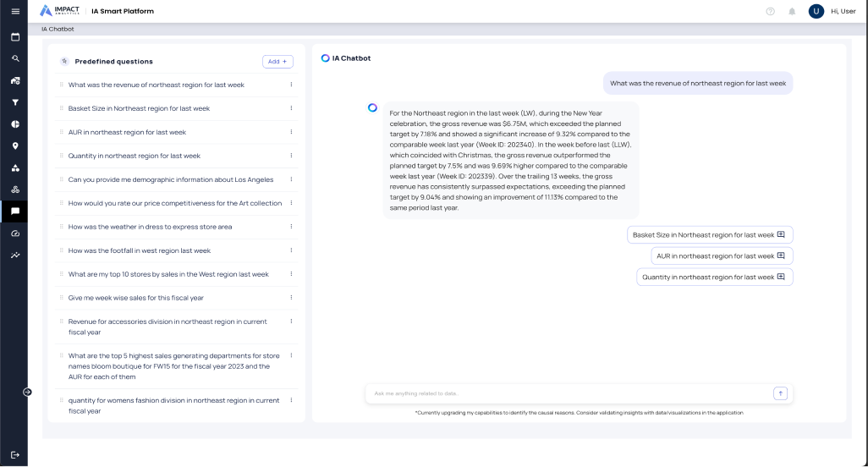Click the Add + button
The height and width of the screenshot is (467, 868).
pyautogui.click(x=277, y=62)
